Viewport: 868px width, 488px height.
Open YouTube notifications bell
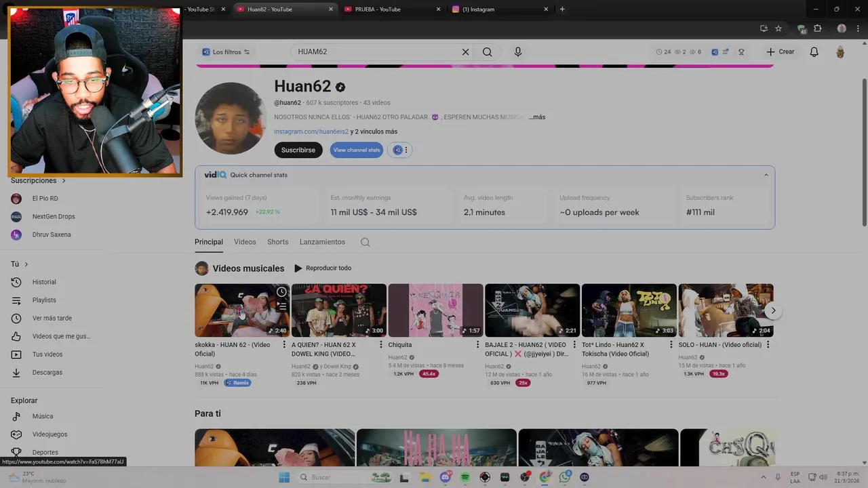click(x=814, y=52)
